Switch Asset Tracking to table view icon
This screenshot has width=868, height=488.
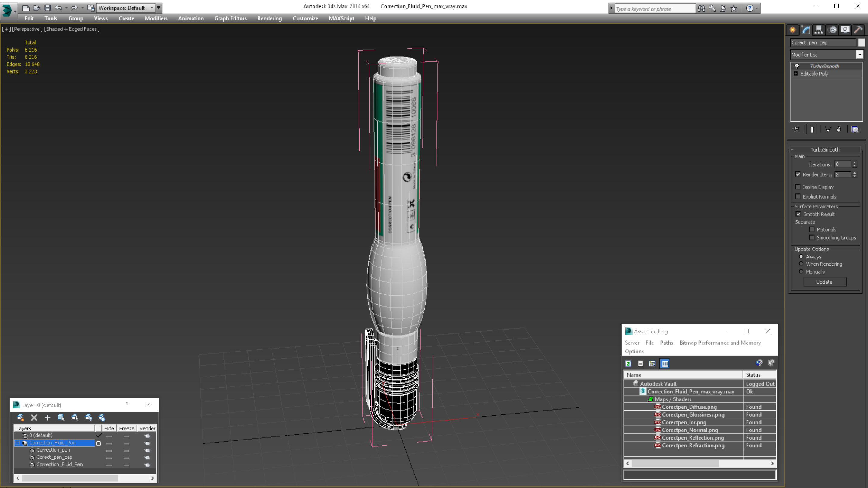click(x=665, y=364)
